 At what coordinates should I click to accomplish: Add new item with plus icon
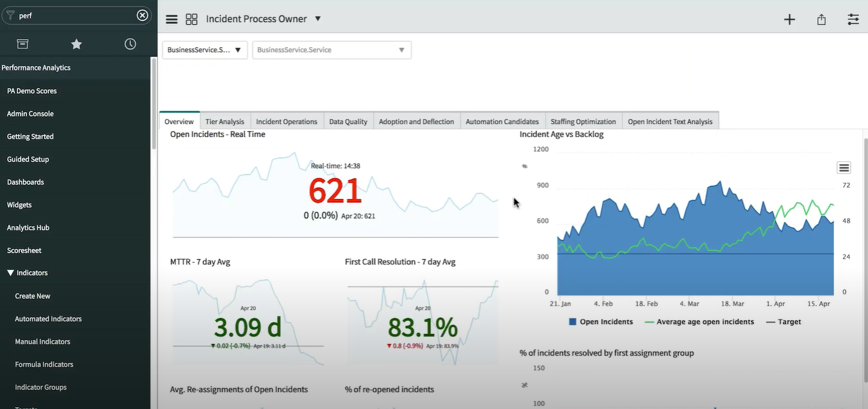click(789, 19)
